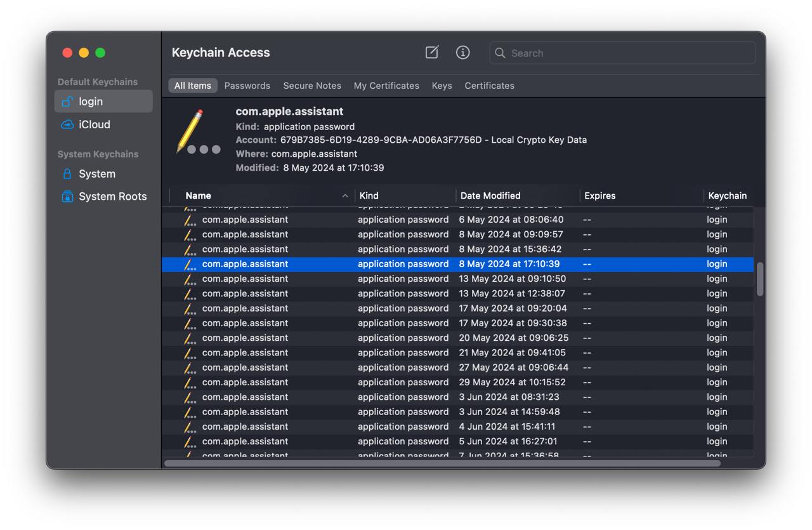
Task: Click pencil icon of row modified 6 May 08:06:40
Action: pyautogui.click(x=190, y=220)
